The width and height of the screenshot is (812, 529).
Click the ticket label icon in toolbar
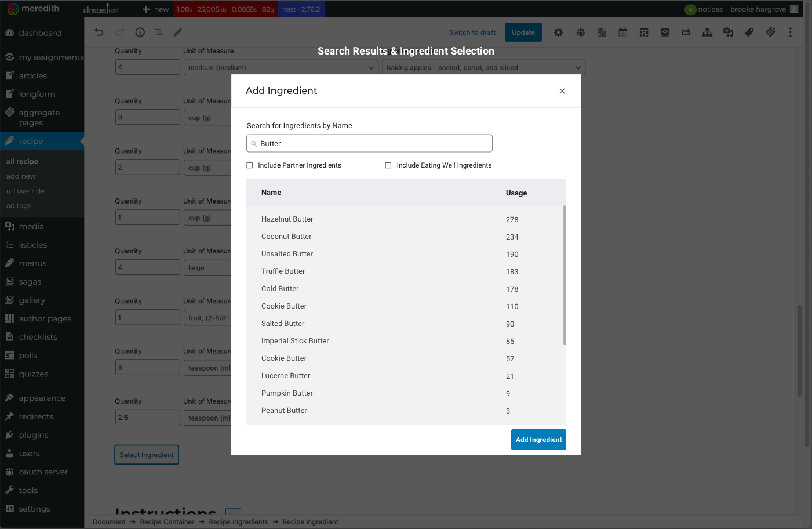pos(770,32)
